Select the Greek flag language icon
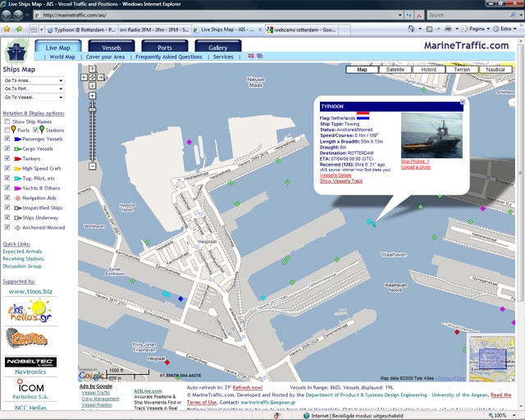This screenshot has width=525, height=420. [260, 56]
